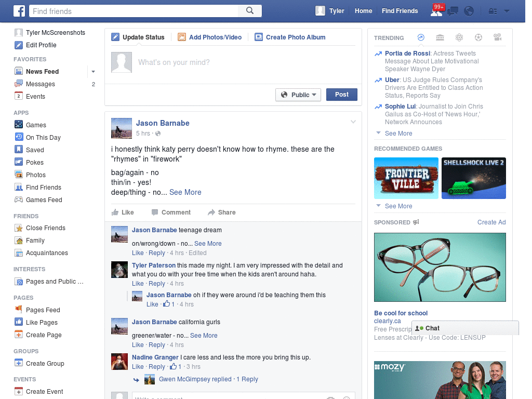
Task: Click the Like Pages thumbs-up icon
Action: pyautogui.click(x=19, y=322)
